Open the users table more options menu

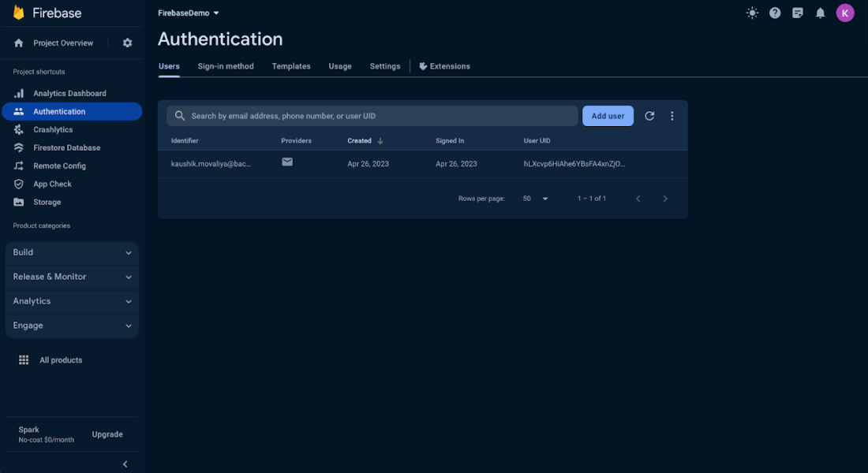tap(672, 116)
